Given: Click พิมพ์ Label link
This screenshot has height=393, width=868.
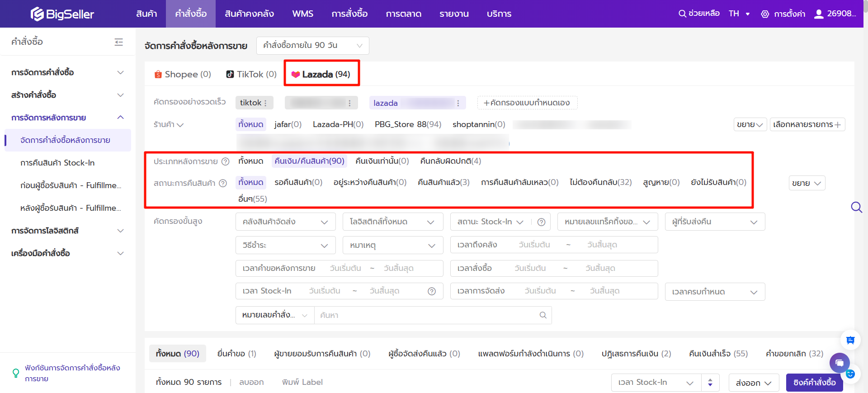Looking at the screenshot, I should 302,382.
